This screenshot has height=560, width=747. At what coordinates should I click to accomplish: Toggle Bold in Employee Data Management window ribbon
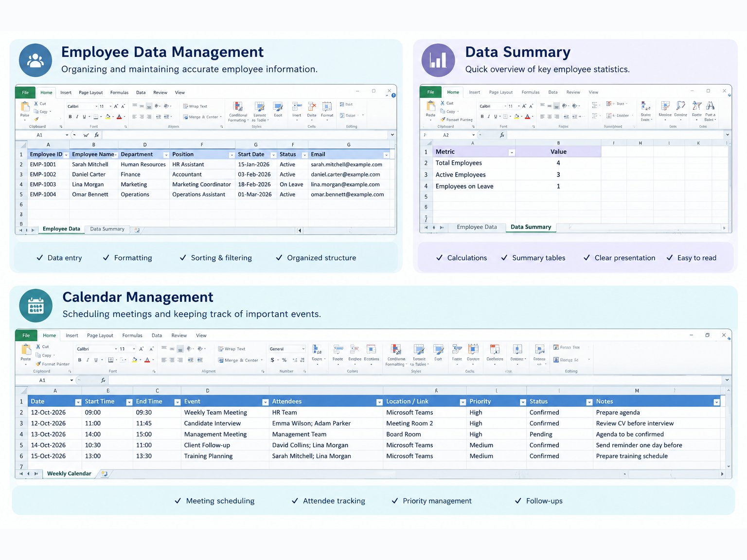pos(70,117)
